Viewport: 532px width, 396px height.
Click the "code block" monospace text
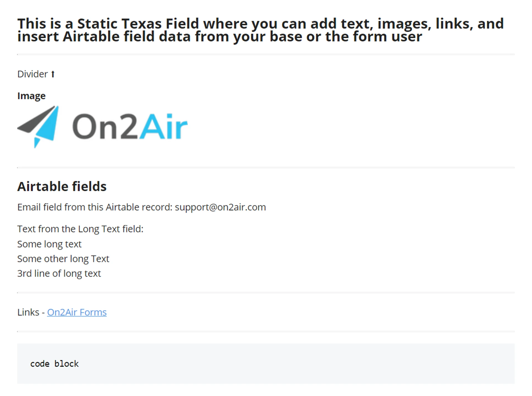click(54, 364)
